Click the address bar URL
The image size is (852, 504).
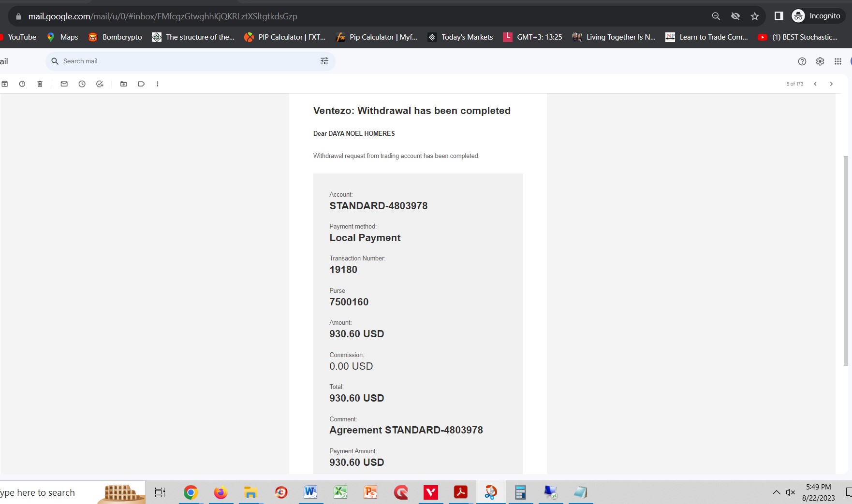pyautogui.click(x=162, y=16)
